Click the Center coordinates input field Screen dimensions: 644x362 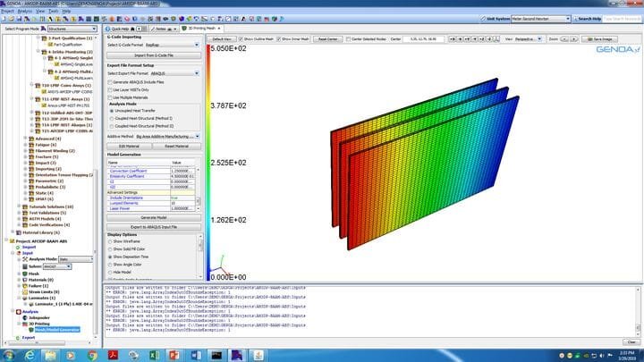(x=421, y=39)
